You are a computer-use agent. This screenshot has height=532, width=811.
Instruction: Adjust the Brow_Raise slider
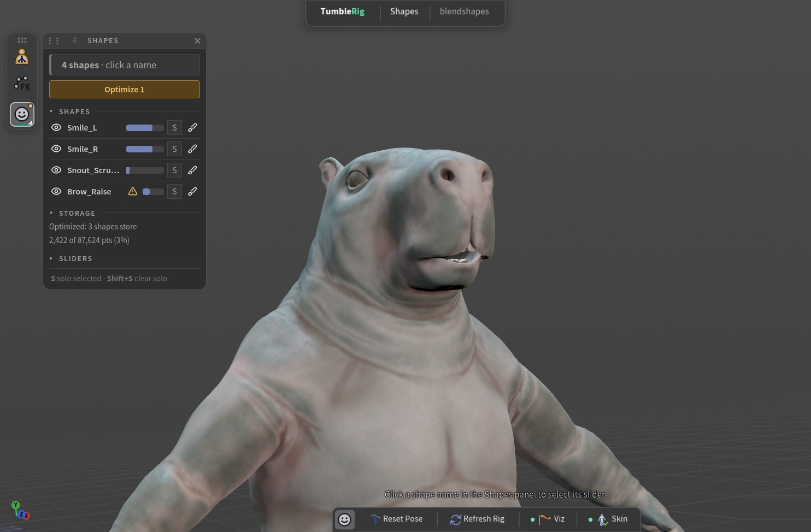[x=153, y=192]
